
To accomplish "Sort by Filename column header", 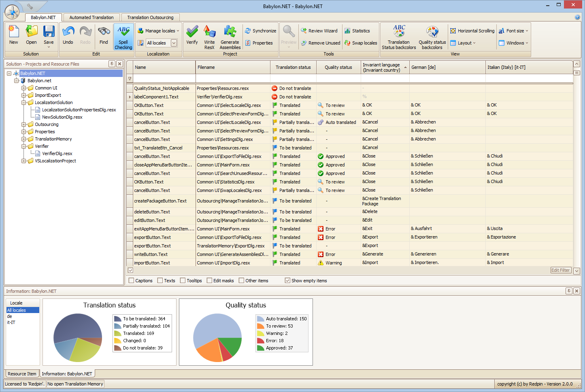I will (233, 67).
